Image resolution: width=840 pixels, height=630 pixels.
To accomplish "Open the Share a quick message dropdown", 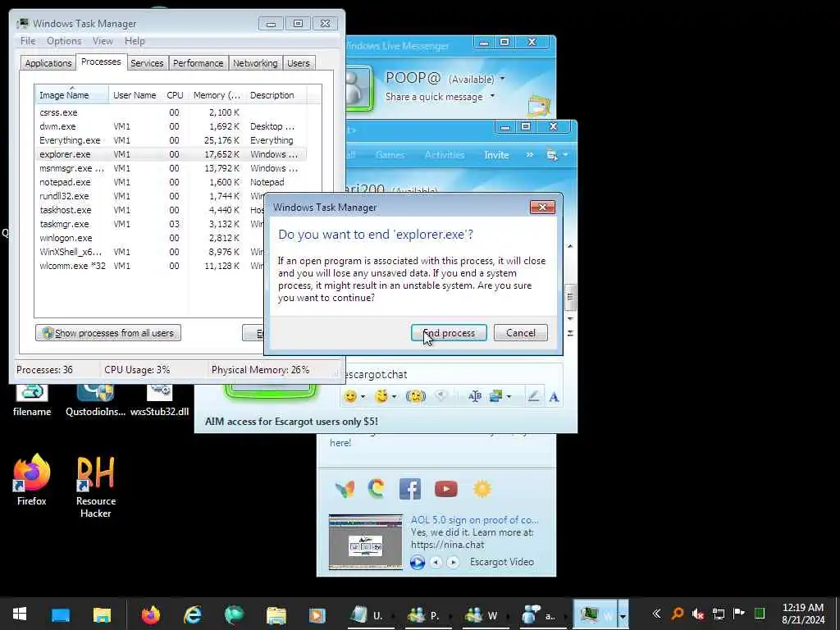I will pos(492,97).
